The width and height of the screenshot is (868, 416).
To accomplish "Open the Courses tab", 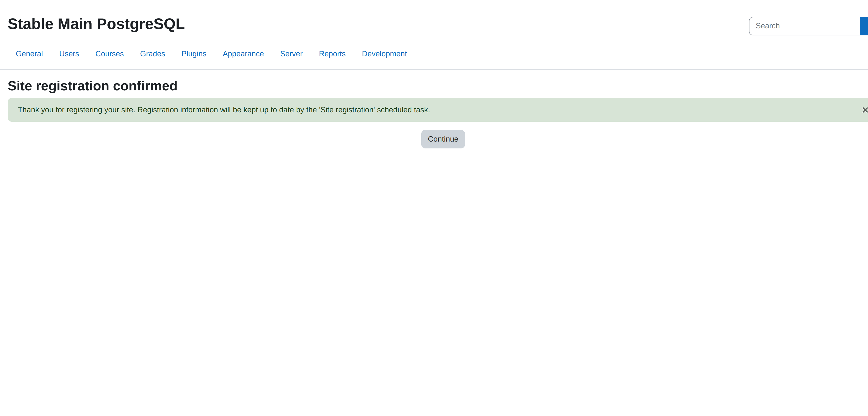I will point(109,54).
